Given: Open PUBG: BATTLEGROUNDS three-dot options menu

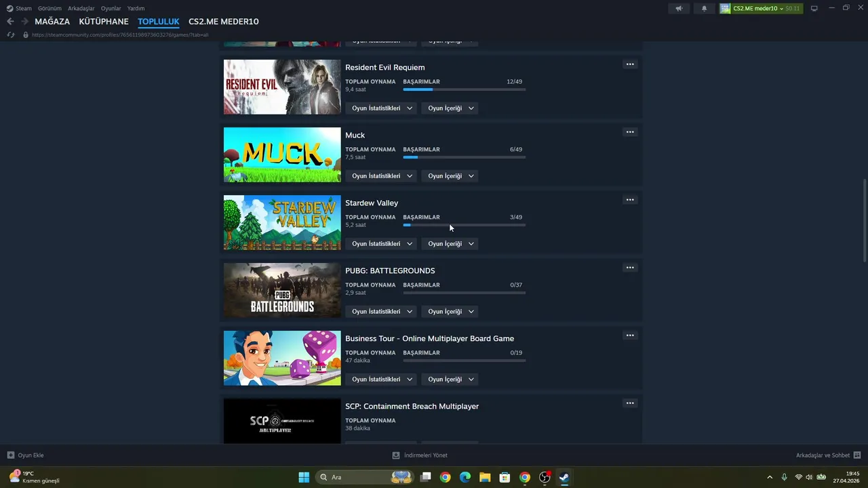Looking at the screenshot, I should [630, 268].
